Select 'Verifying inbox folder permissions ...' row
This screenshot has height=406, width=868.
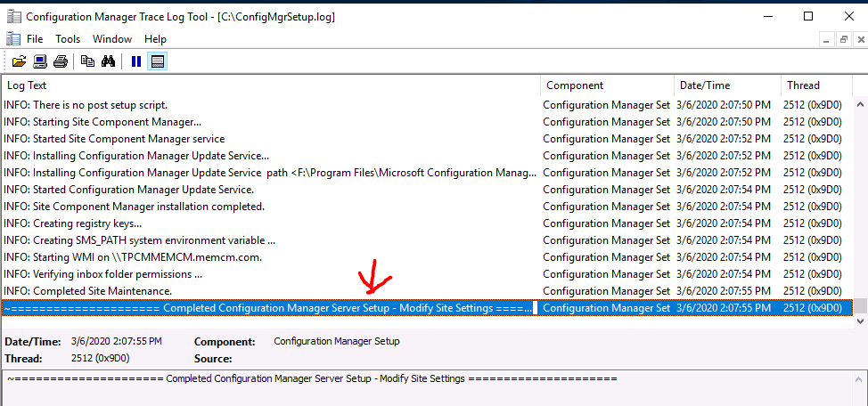[427, 274]
